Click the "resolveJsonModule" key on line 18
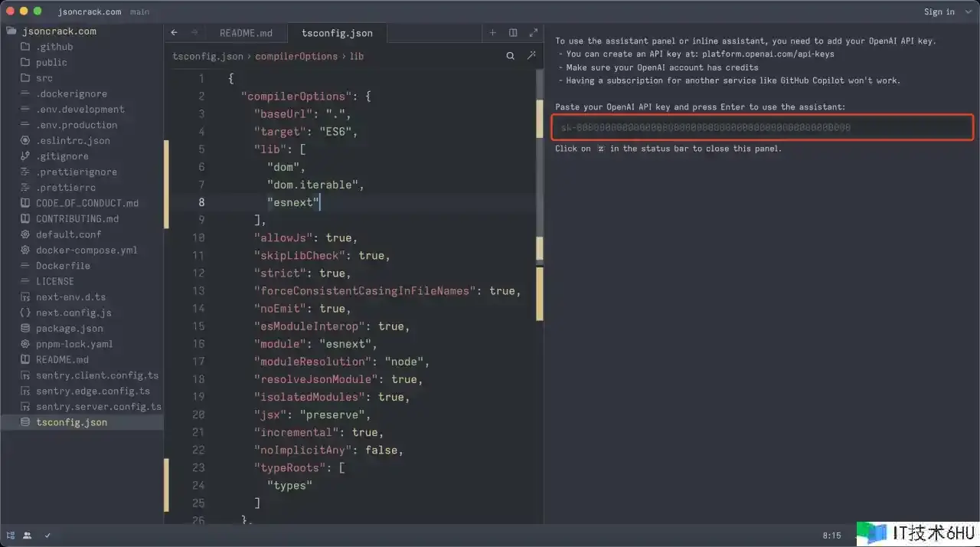The image size is (980, 547). pos(316,379)
